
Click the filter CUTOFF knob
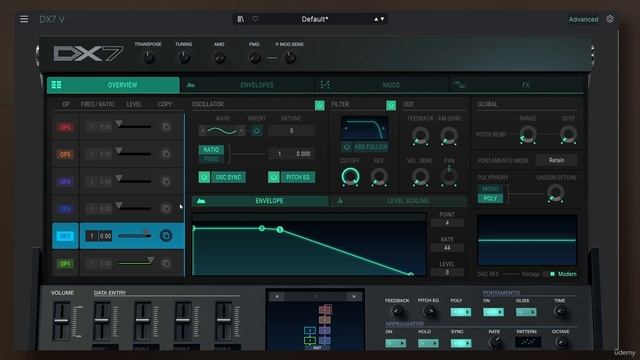(x=350, y=176)
